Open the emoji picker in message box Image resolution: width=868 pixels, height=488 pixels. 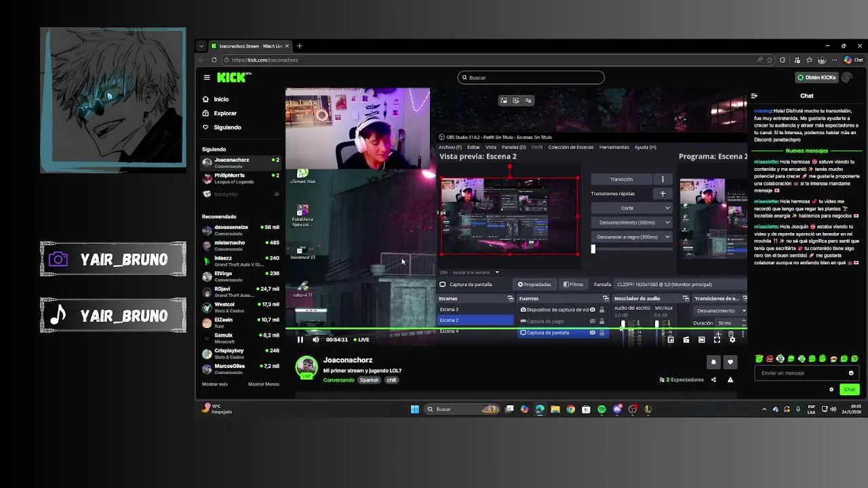click(851, 373)
